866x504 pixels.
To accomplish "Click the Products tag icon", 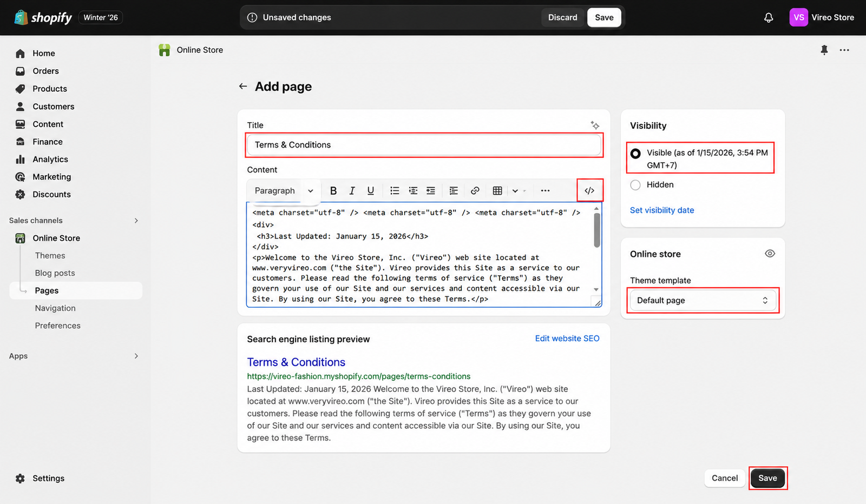I will click(x=20, y=89).
